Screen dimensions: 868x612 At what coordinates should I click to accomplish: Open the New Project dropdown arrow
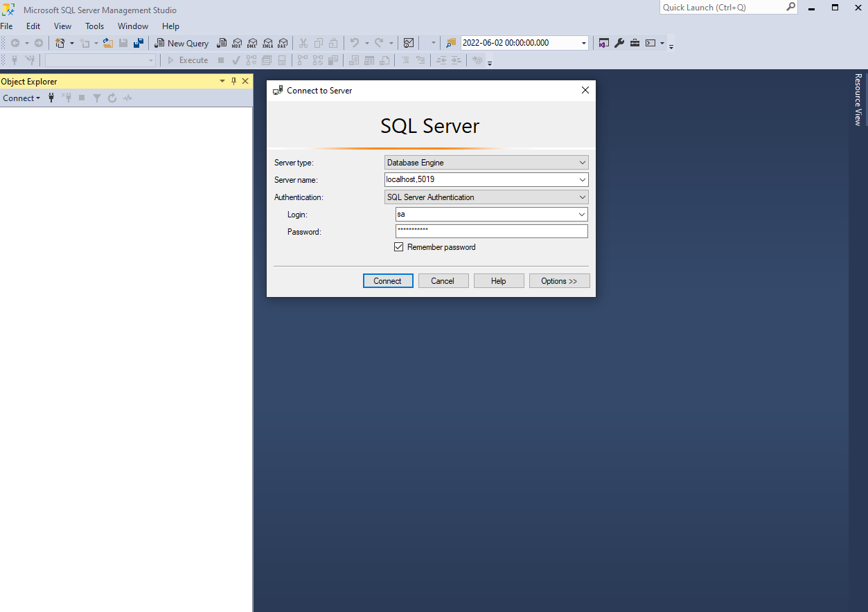point(71,43)
